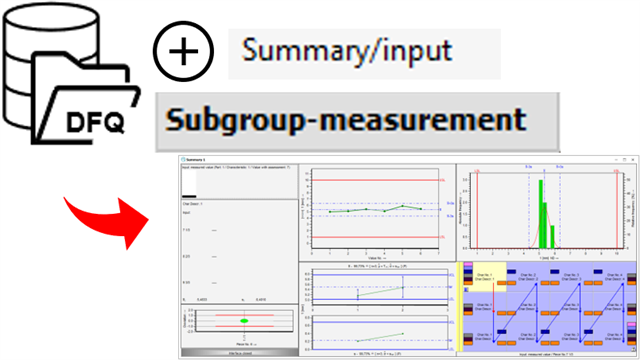This screenshot has width=640, height=360.
Task: Click the tallest green histogram bar
Action: point(540,214)
